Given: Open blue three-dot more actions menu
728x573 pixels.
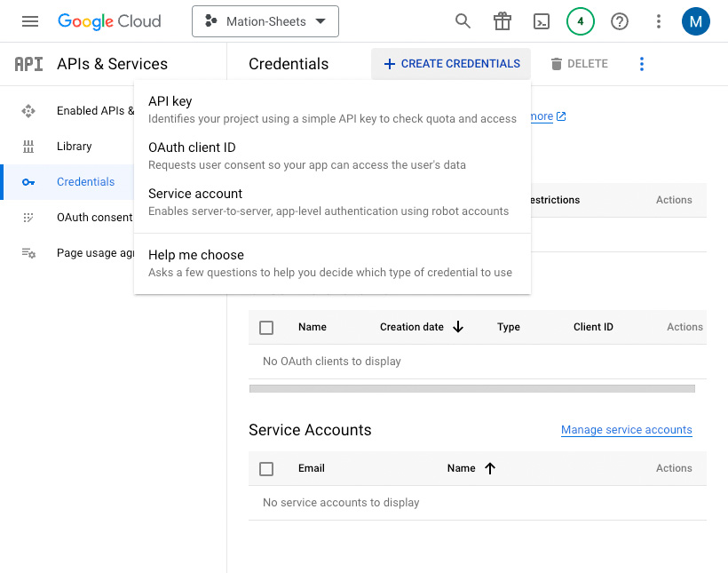Looking at the screenshot, I should [642, 64].
